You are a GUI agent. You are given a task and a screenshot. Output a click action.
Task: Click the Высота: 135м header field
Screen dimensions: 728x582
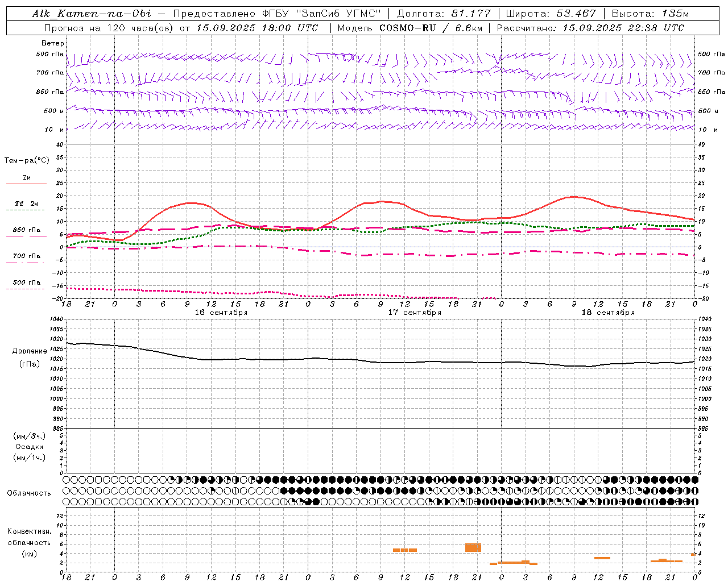pyautogui.click(x=650, y=14)
